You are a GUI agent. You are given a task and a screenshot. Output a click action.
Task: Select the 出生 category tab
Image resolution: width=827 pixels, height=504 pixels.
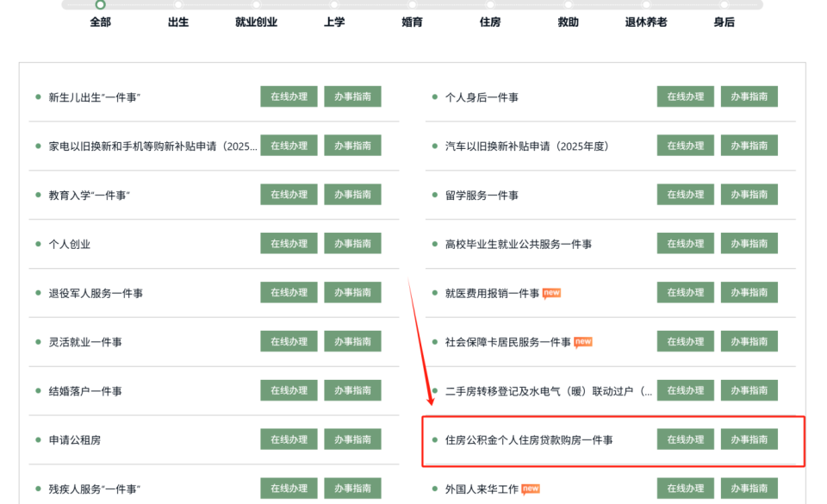click(178, 22)
